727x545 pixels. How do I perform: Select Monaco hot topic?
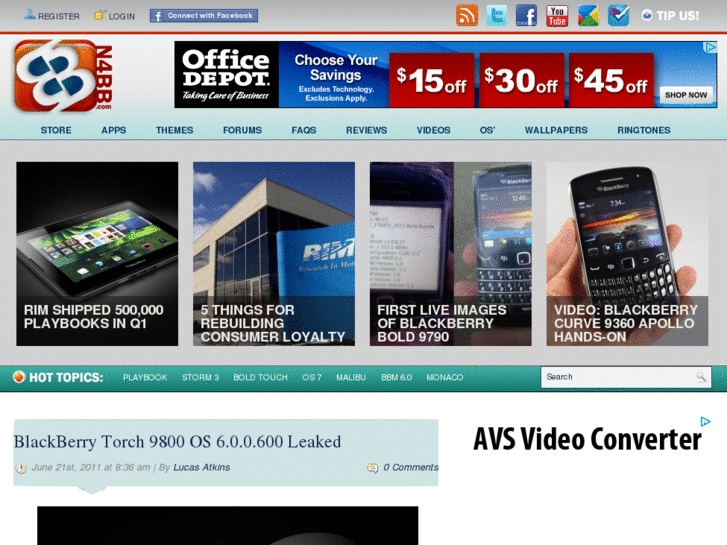[x=445, y=378]
